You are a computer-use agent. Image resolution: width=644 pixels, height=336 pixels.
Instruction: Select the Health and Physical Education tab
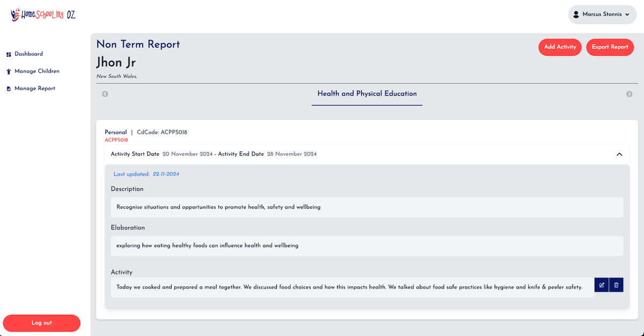367,94
